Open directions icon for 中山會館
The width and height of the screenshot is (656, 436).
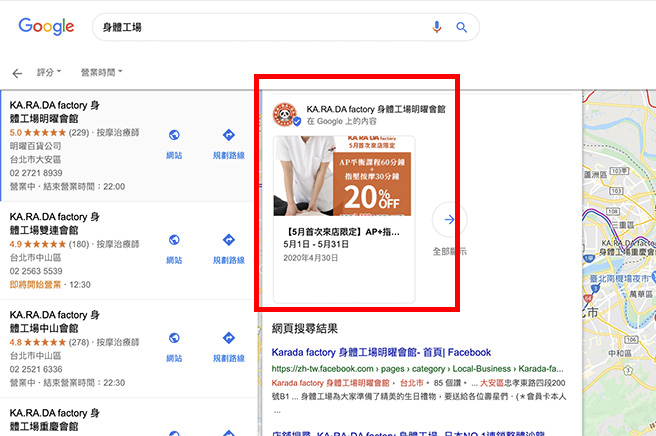[228, 338]
